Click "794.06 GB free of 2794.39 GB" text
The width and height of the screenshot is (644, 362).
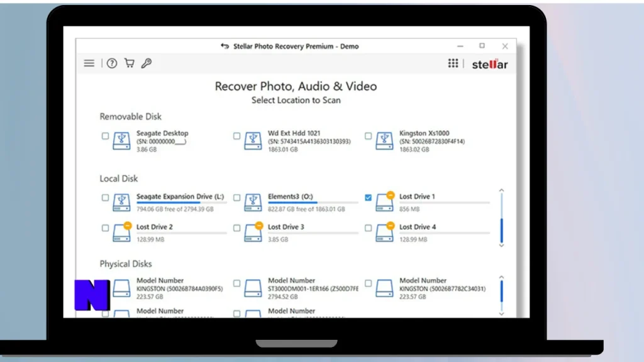(x=175, y=209)
